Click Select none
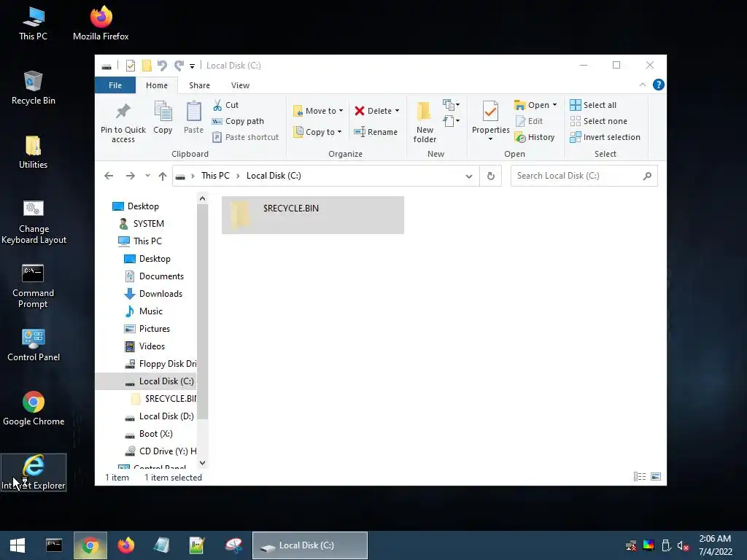Image resolution: width=747 pixels, height=560 pixels. point(598,122)
